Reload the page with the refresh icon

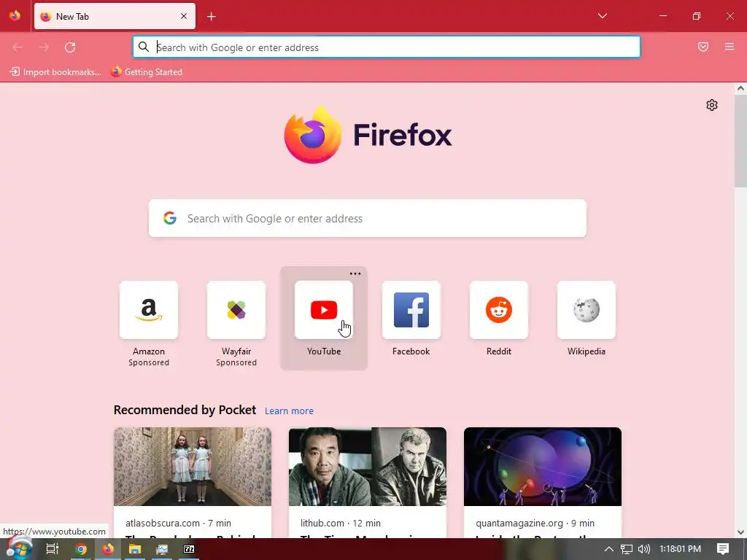tap(70, 47)
